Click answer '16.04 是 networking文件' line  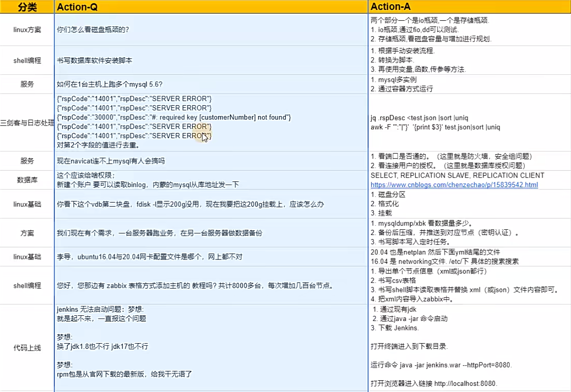coord(445,261)
